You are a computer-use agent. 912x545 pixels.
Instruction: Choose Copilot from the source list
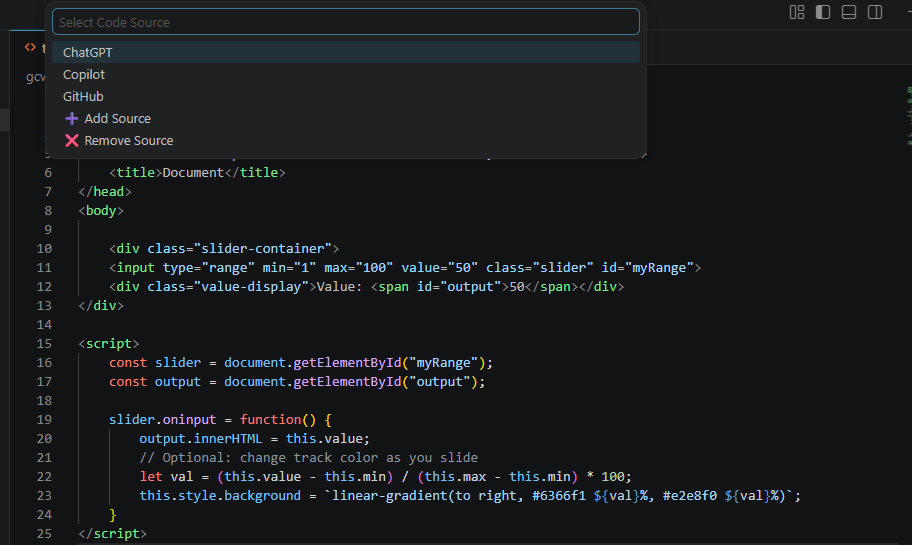click(345, 74)
